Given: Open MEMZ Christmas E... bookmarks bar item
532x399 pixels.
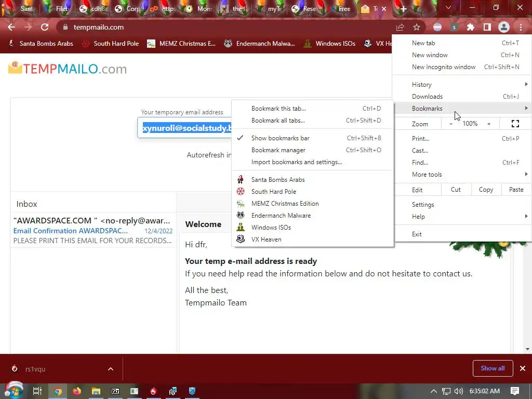Looking at the screenshot, I should pyautogui.click(x=181, y=44).
